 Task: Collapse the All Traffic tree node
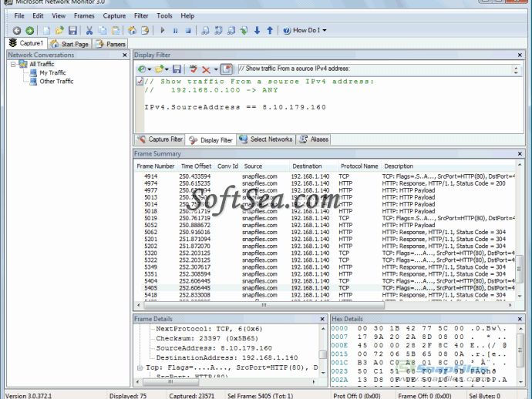(x=13, y=64)
